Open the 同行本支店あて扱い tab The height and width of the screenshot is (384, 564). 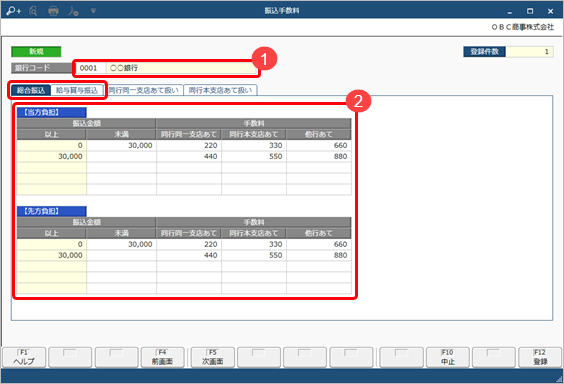[x=220, y=90]
